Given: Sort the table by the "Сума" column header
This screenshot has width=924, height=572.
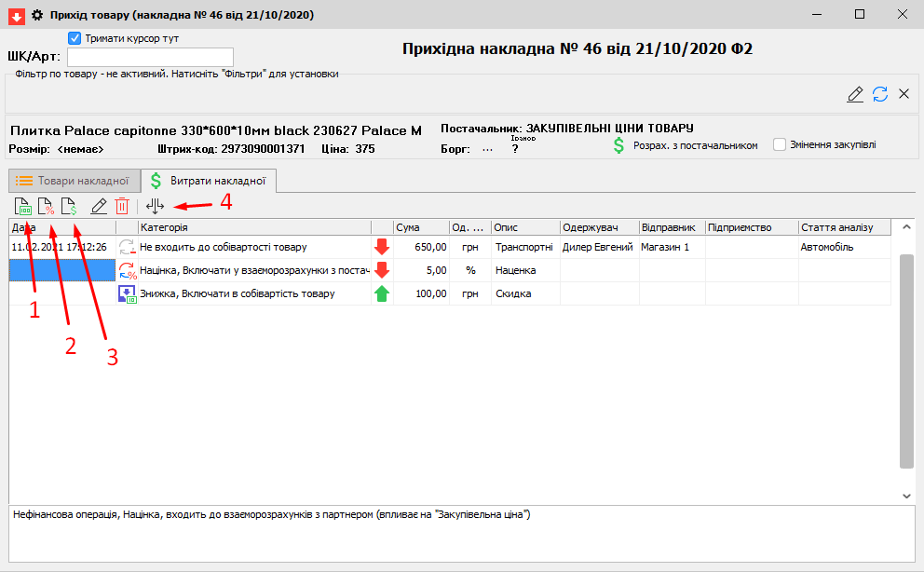Looking at the screenshot, I should [x=419, y=226].
